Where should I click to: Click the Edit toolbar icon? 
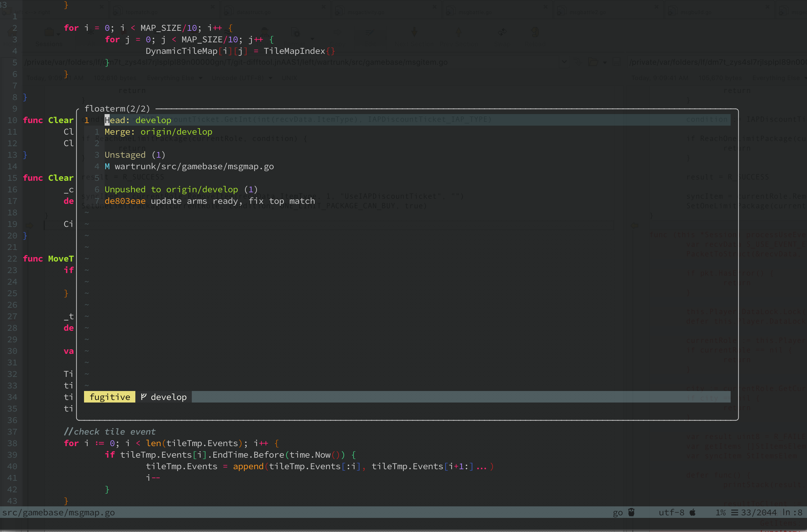coord(370,32)
